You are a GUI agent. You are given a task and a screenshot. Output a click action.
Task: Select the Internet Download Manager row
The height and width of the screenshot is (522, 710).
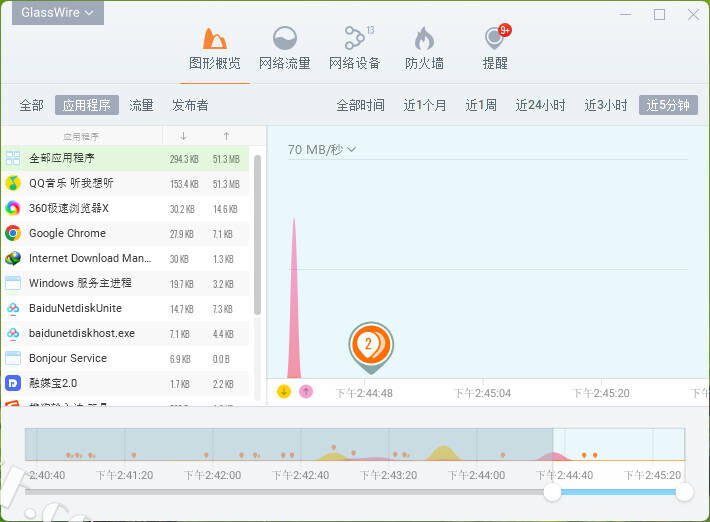coord(125,258)
